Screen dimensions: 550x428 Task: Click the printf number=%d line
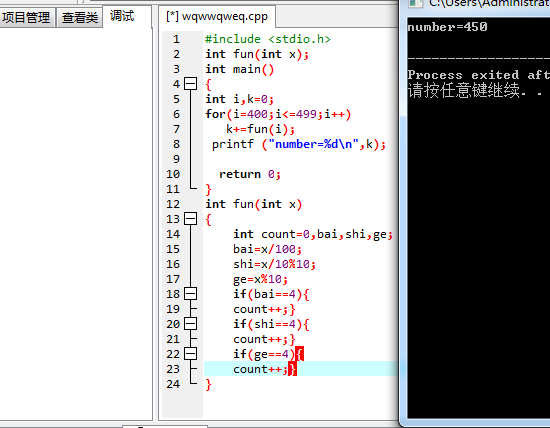pyautogui.click(x=299, y=144)
